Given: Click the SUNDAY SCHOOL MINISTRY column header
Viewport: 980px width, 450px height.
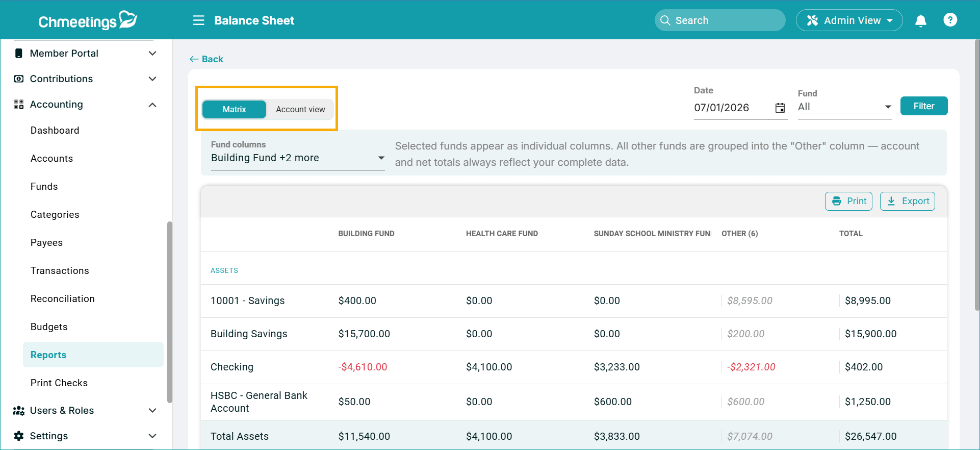Looking at the screenshot, I should [653, 234].
